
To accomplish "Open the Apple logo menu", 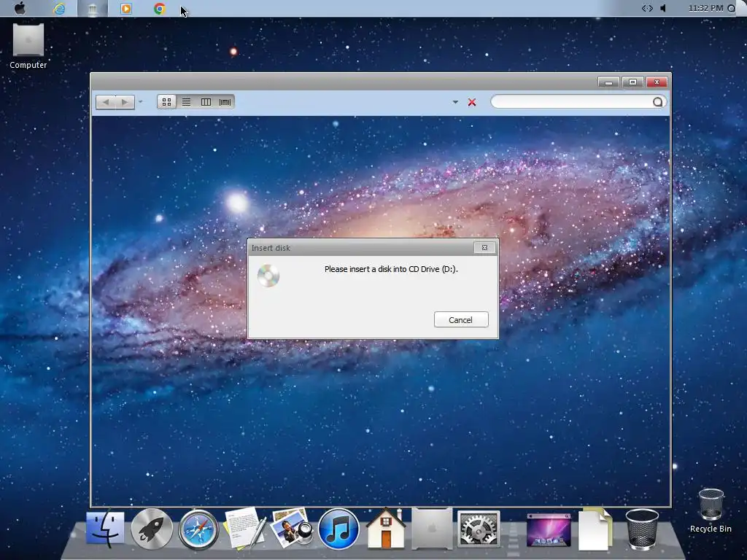I will pos(20,8).
